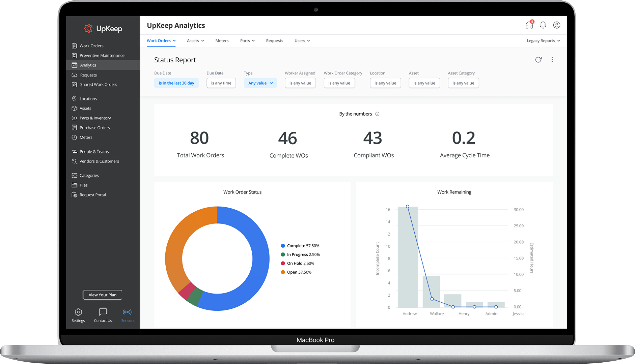This screenshot has width=635, height=364.
Task: Click the UpKeep logo
Action: (103, 29)
